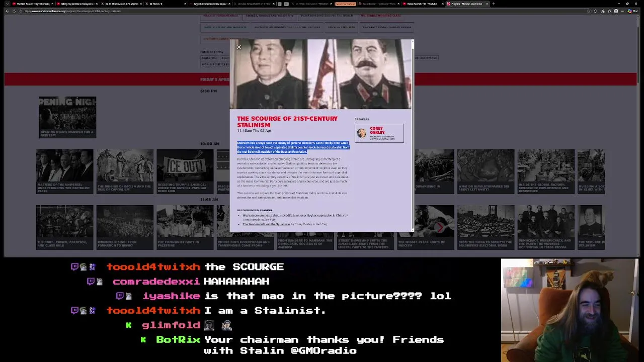Image resolution: width=644 pixels, height=362 pixels.
Task: Open 'From the Duma to Soviets' session card
Action: point(486,227)
